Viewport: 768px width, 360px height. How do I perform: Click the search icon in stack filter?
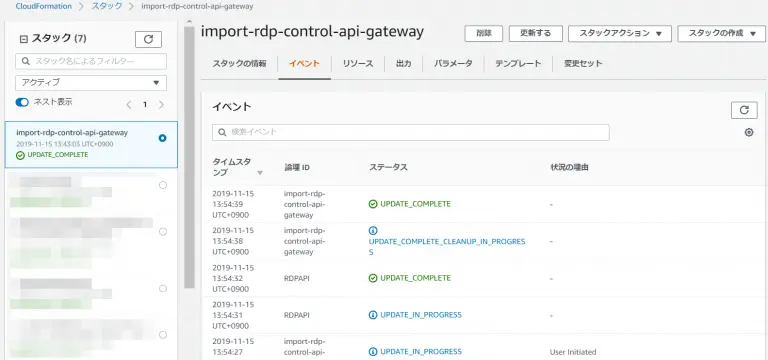[25, 62]
